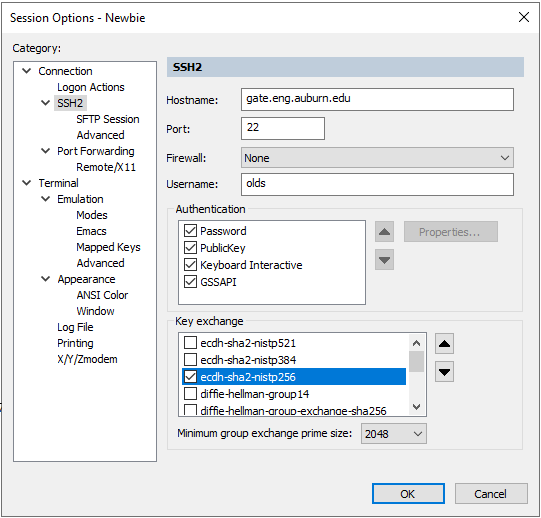Open ANSI Color category
This screenshot has height=518, width=541.
[x=102, y=295]
